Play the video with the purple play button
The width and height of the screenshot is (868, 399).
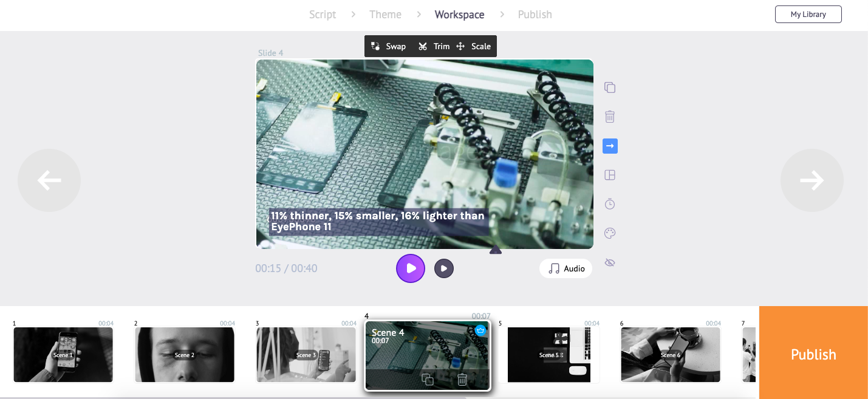(411, 268)
